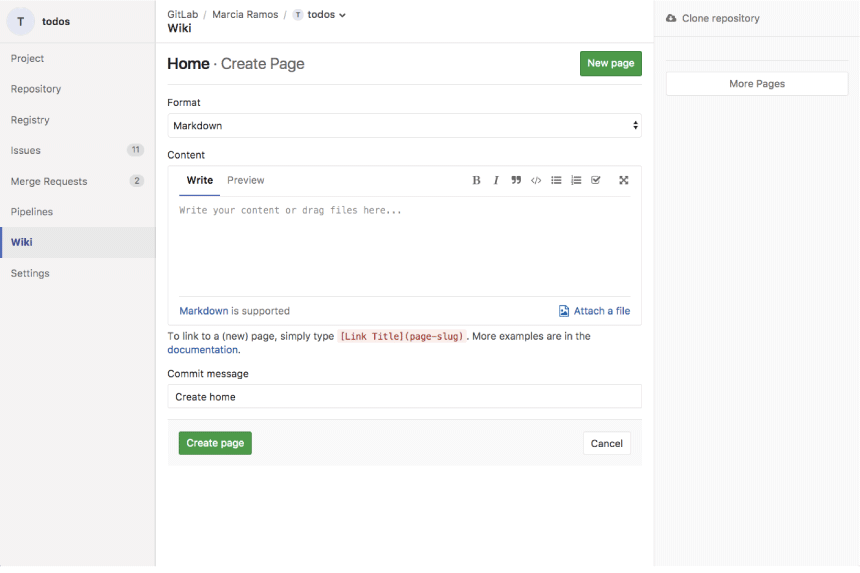860x573 pixels.
Task: Insert a blockquote via quote icon
Action: point(516,180)
